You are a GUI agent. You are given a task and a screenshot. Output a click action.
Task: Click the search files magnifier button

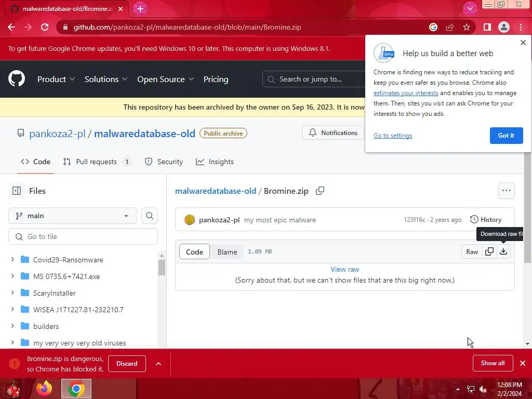tap(150, 216)
